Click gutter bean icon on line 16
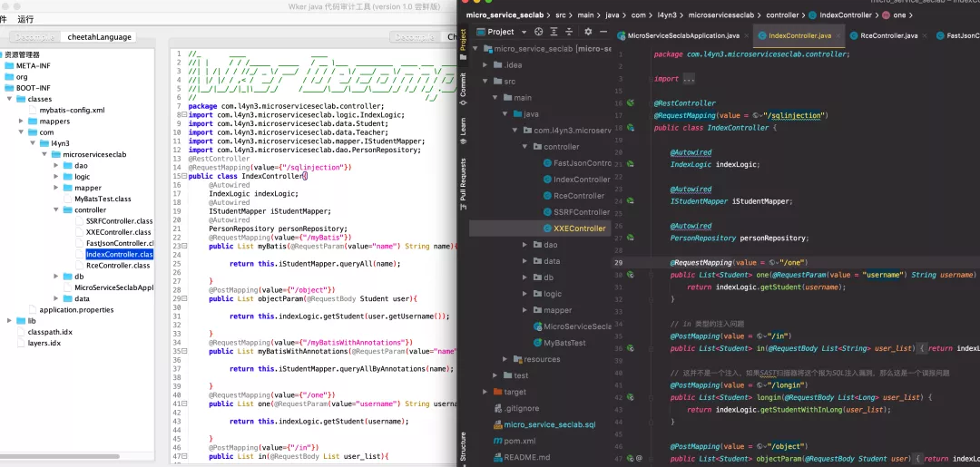Screen dimensions: 980x467 point(631,103)
